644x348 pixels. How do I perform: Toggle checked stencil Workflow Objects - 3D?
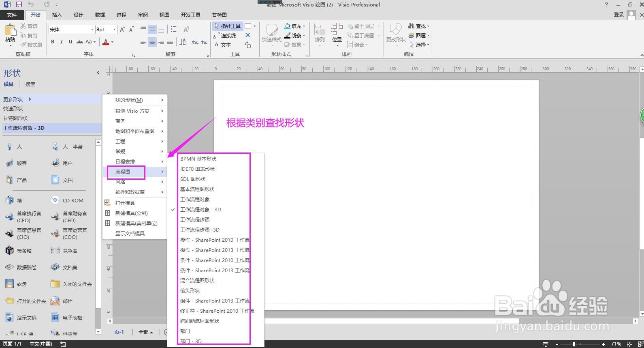click(201, 209)
